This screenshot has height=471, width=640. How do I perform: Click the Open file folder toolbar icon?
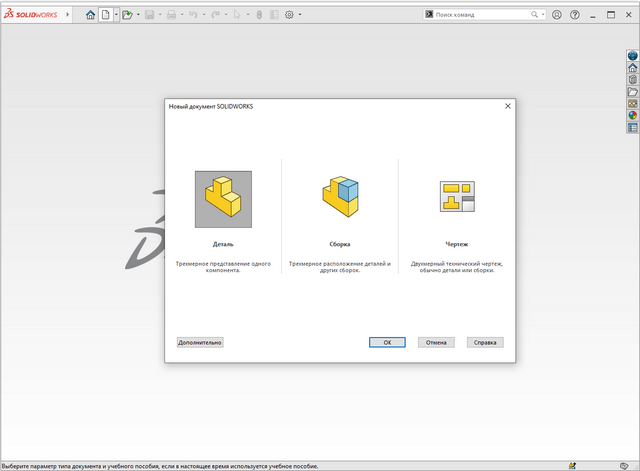tap(127, 15)
